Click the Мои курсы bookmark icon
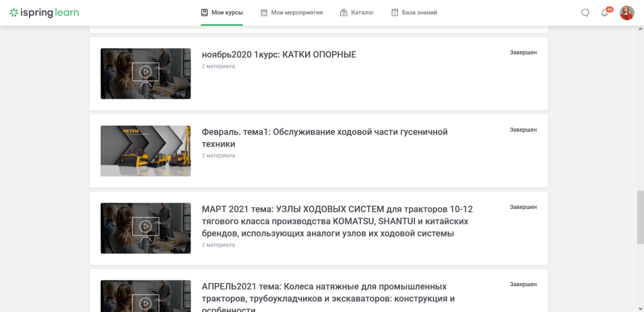Screen dimensions: 644x312 [x=204, y=13]
